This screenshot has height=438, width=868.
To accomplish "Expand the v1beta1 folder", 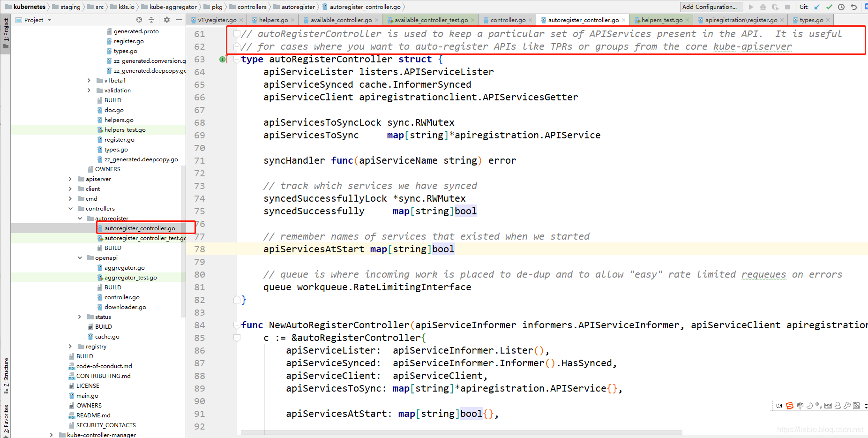I will (x=89, y=81).
